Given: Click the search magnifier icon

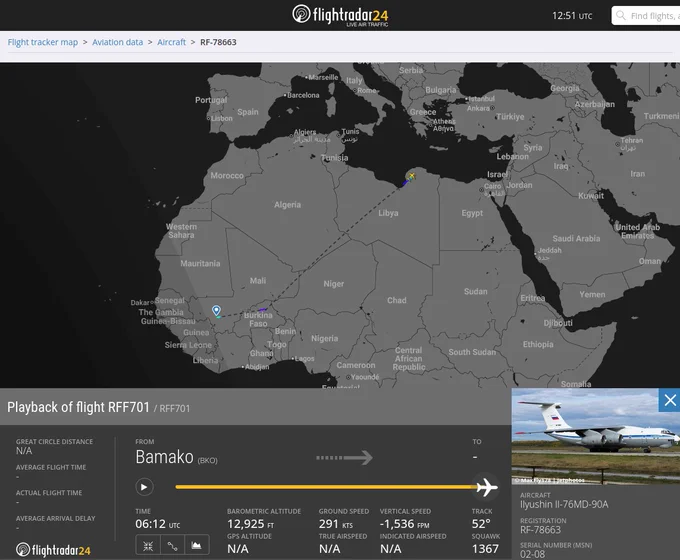Looking at the screenshot, I should (x=621, y=16).
